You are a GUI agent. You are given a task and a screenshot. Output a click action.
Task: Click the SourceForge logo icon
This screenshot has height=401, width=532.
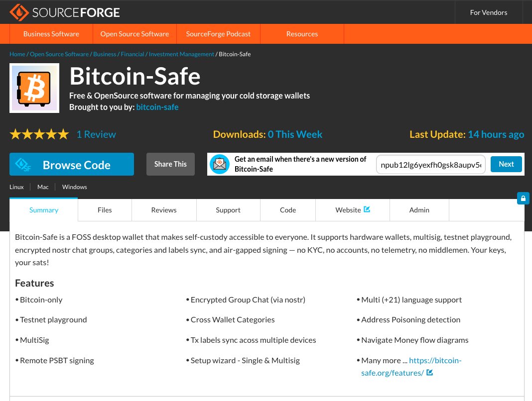(x=19, y=12)
